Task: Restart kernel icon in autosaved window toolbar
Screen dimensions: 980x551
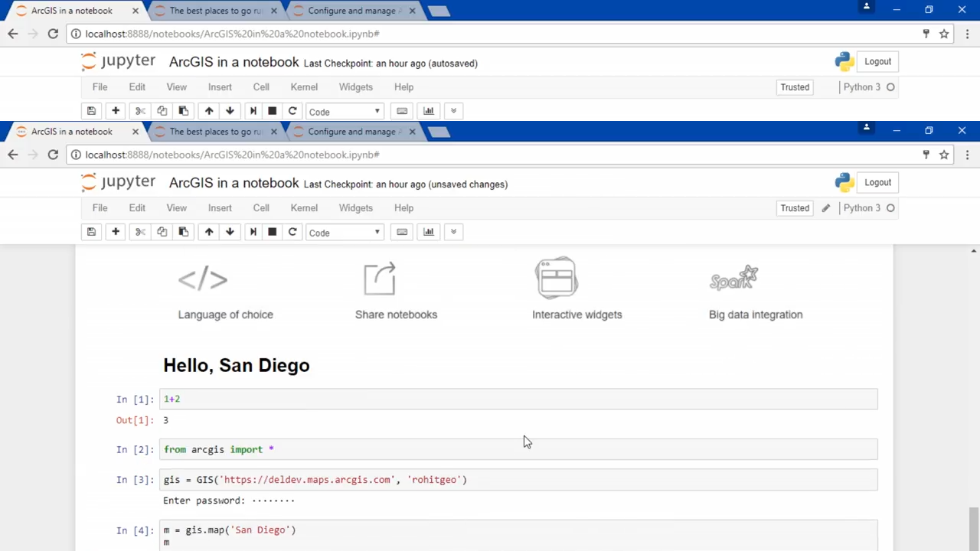Action: [292, 111]
